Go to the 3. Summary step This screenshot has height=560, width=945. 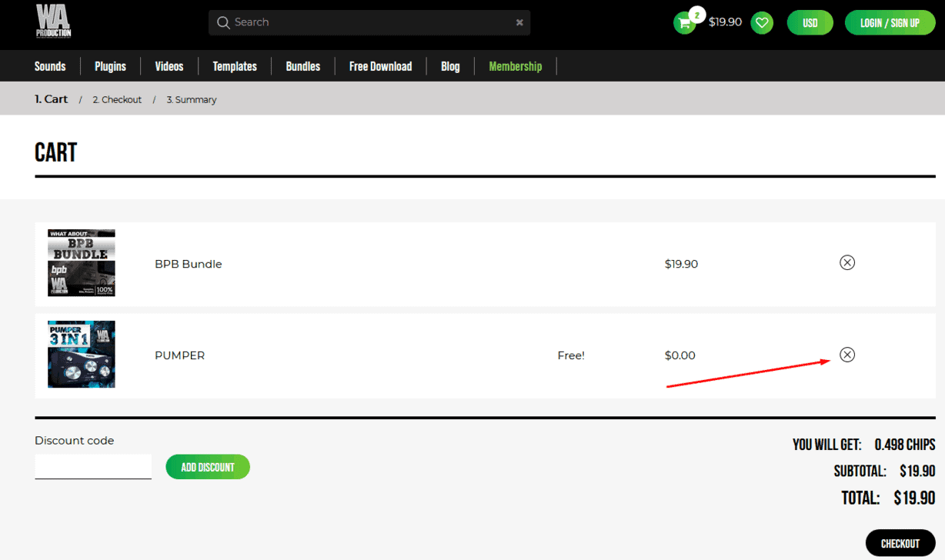point(192,100)
